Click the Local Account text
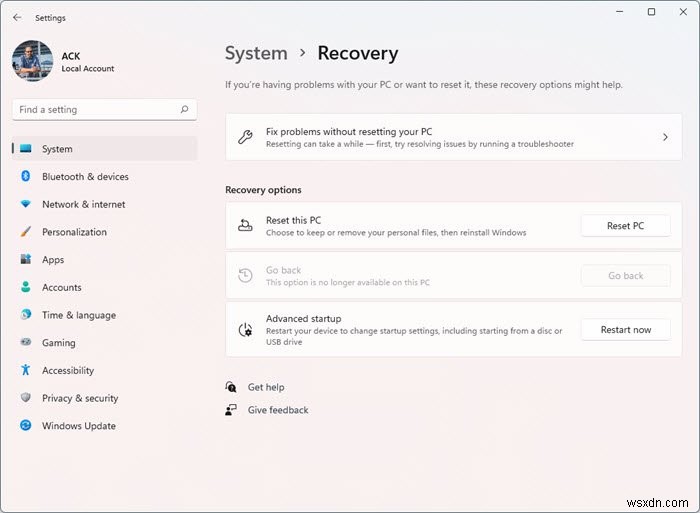The image size is (700, 513). point(88,69)
